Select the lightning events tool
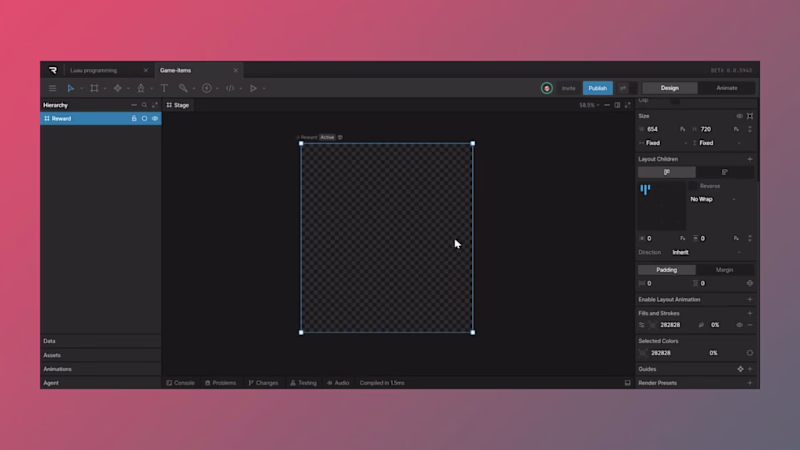The width and height of the screenshot is (800, 450). coord(207,88)
